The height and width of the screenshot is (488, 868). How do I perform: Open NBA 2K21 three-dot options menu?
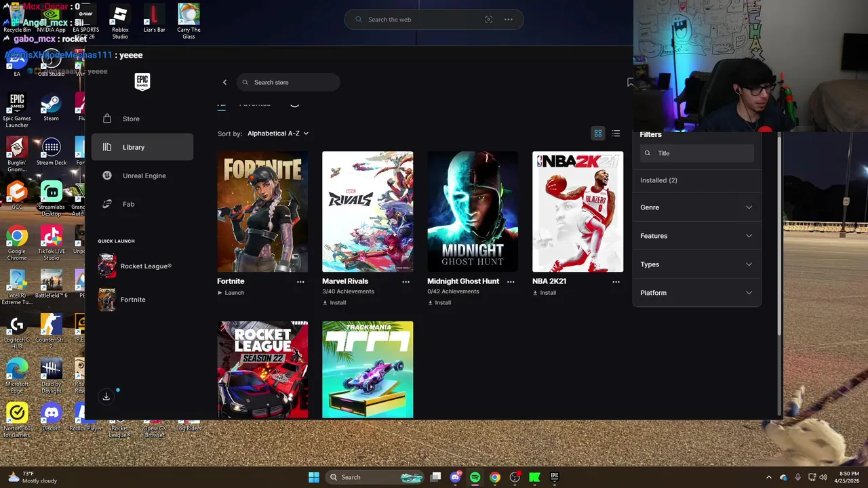tap(616, 281)
